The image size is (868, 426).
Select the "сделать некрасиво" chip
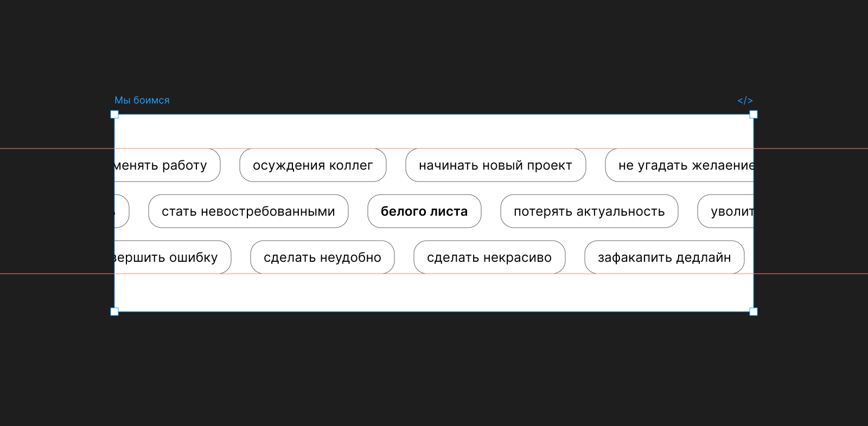[x=489, y=257]
